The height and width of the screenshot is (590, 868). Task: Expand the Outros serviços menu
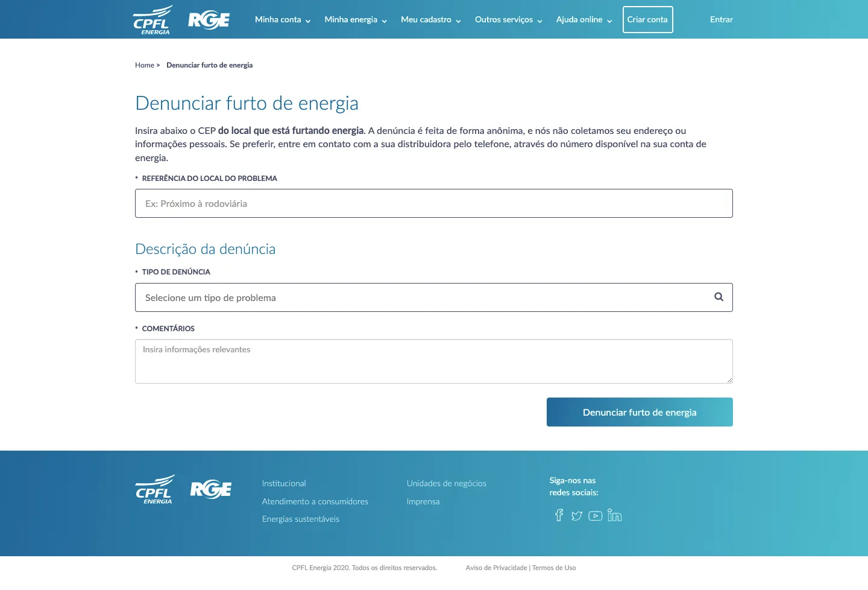pos(509,20)
